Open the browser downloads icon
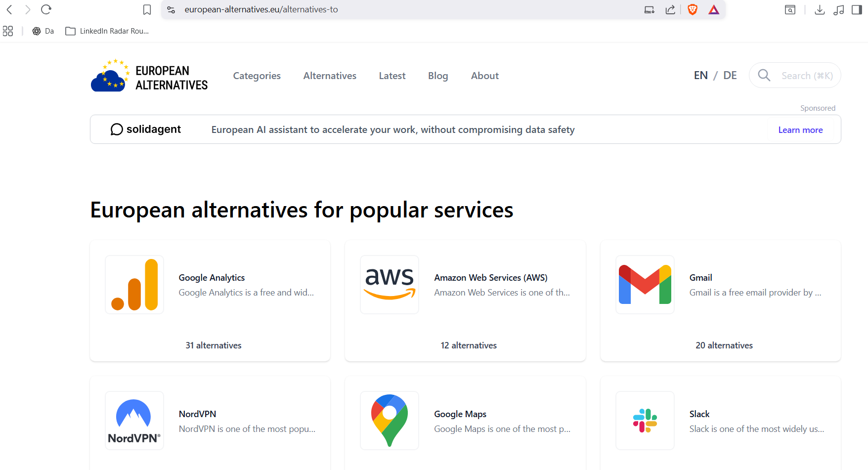Screen dimensions: 868x470 (820, 10)
